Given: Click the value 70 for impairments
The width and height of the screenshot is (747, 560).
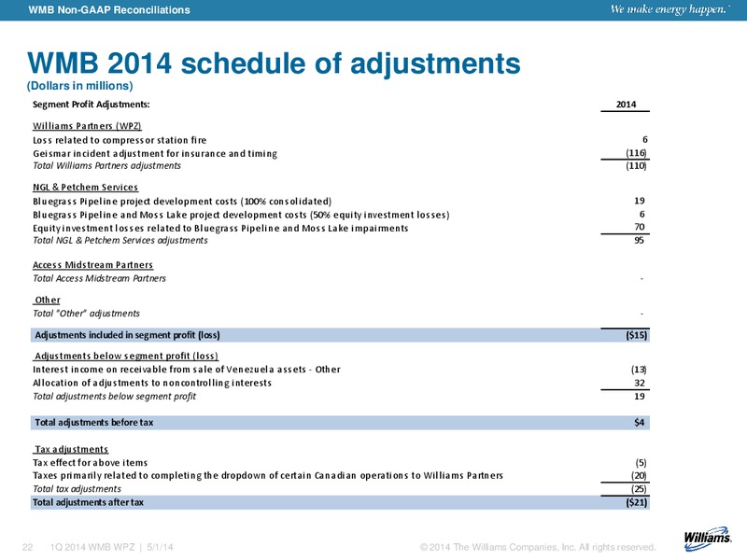Looking at the screenshot, I should tap(640, 227).
